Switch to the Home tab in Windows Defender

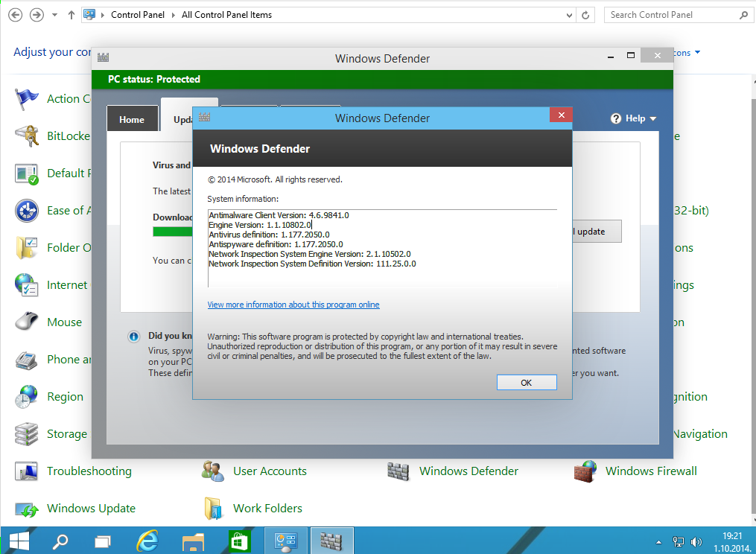[132, 119]
